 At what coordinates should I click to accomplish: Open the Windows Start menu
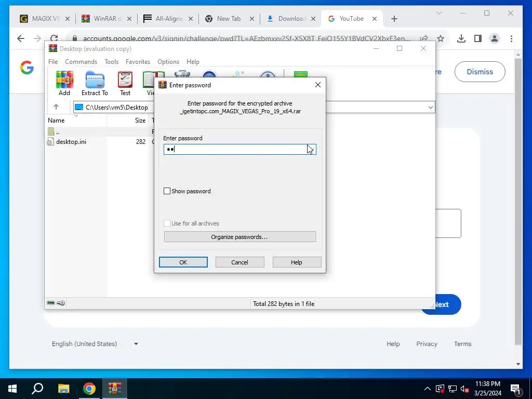(x=12, y=389)
